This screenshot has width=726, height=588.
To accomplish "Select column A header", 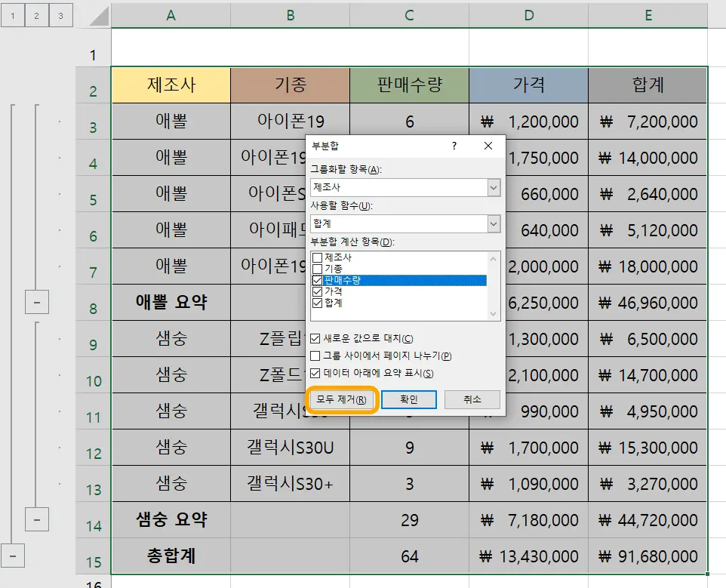I will click(x=171, y=16).
